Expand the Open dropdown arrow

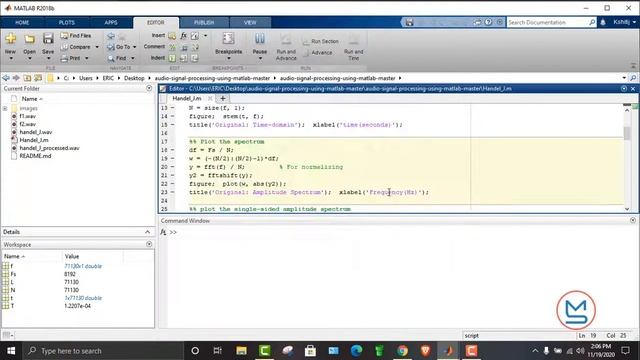[29, 59]
